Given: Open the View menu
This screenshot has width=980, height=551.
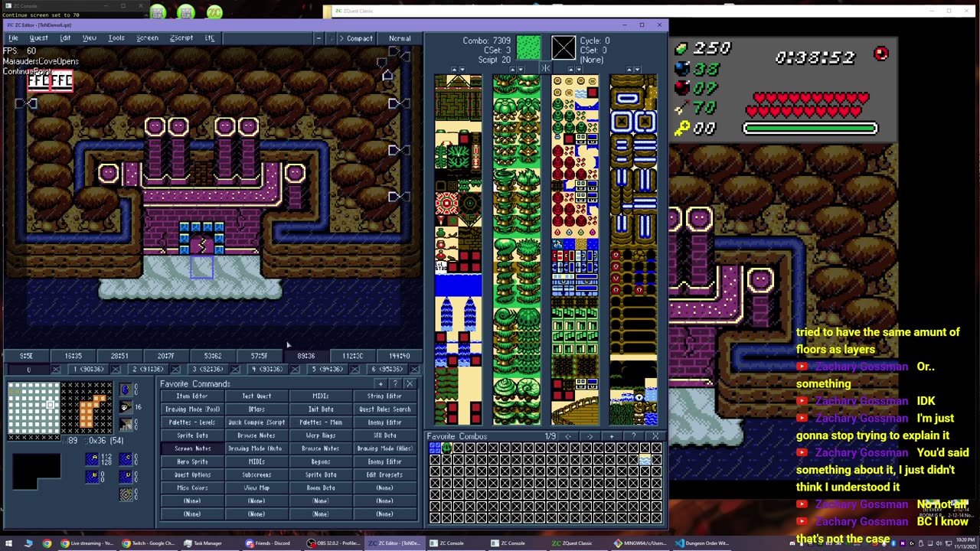Looking at the screenshot, I should (x=89, y=38).
